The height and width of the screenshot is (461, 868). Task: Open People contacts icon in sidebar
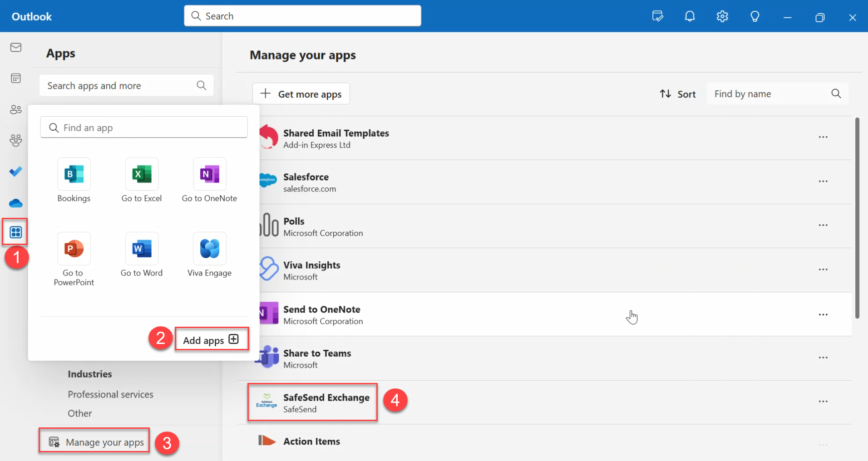tap(16, 109)
